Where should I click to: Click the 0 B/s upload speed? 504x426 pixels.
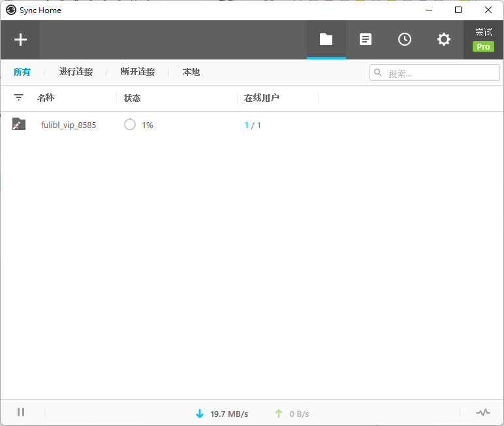299,414
